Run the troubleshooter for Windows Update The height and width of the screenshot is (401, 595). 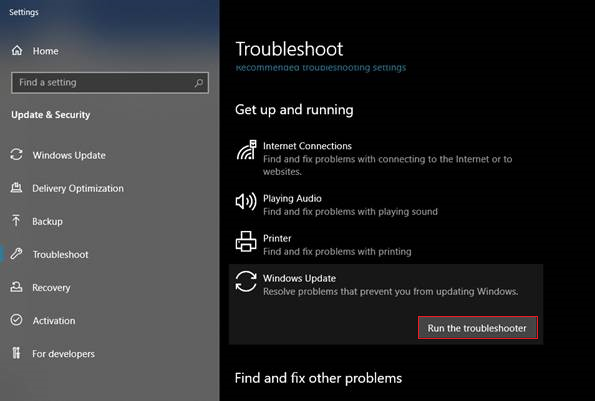[x=478, y=328]
